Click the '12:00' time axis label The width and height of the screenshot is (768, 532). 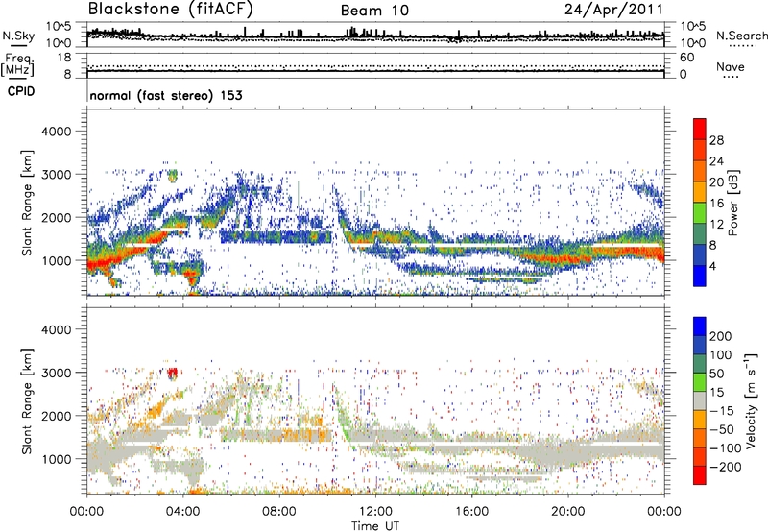click(375, 512)
